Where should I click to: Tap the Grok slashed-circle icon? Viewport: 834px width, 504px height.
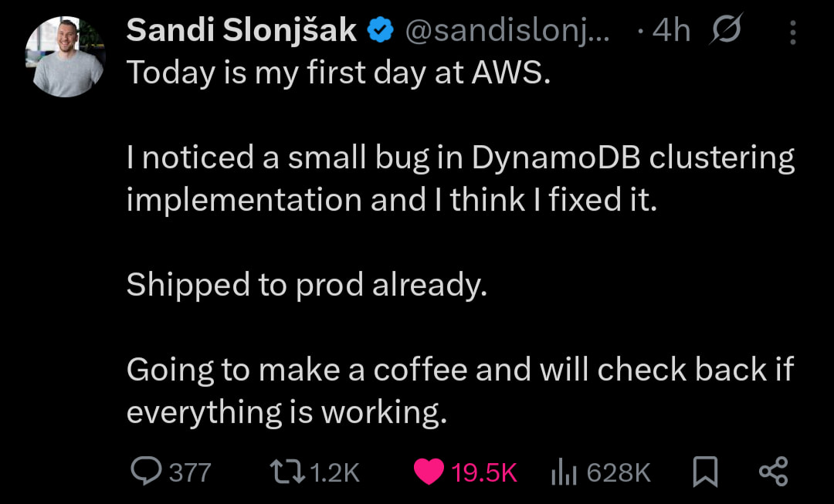(x=725, y=31)
